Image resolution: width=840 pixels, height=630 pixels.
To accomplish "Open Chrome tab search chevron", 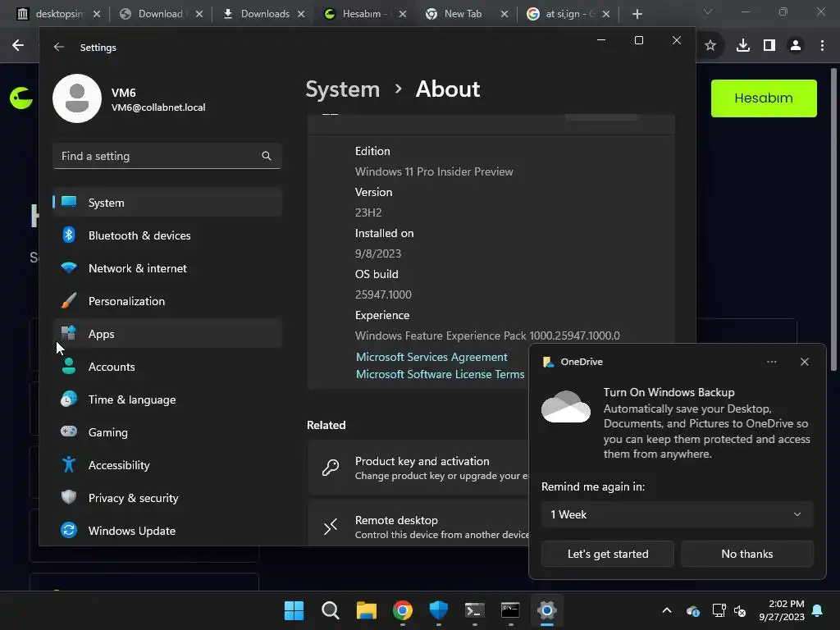I will pos(708,11).
